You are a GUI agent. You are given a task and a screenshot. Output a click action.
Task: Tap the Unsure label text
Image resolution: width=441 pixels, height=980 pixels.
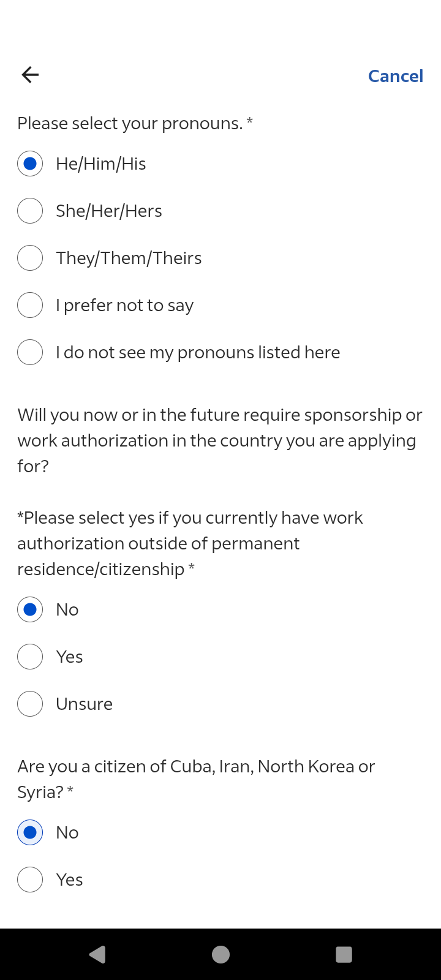tap(85, 704)
